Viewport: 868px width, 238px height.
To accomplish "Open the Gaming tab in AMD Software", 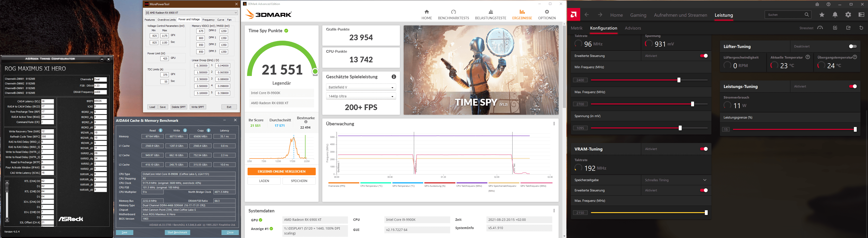I will 638,15.
